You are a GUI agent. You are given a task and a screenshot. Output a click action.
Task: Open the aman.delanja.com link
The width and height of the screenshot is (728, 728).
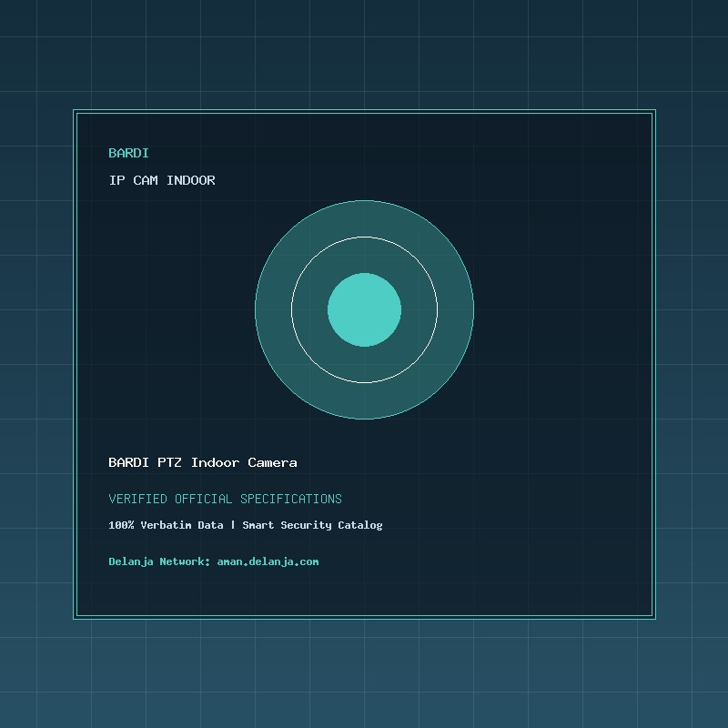point(268,561)
